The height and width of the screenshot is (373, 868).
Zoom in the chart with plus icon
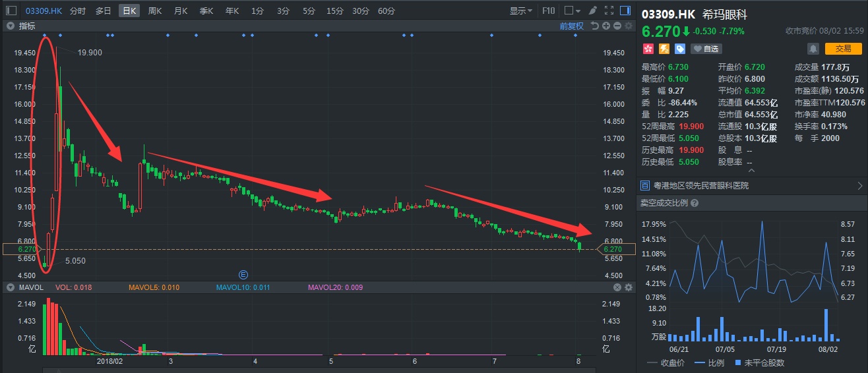coord(606,26)
